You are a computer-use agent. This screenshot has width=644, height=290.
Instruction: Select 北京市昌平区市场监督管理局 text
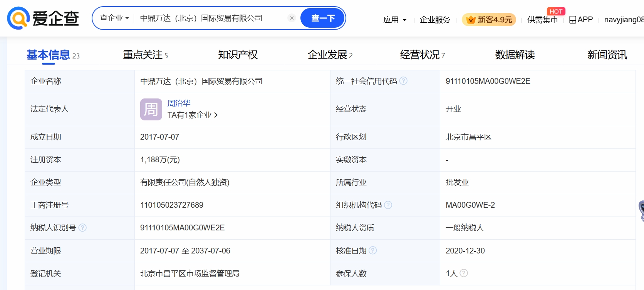click(190, 273)
